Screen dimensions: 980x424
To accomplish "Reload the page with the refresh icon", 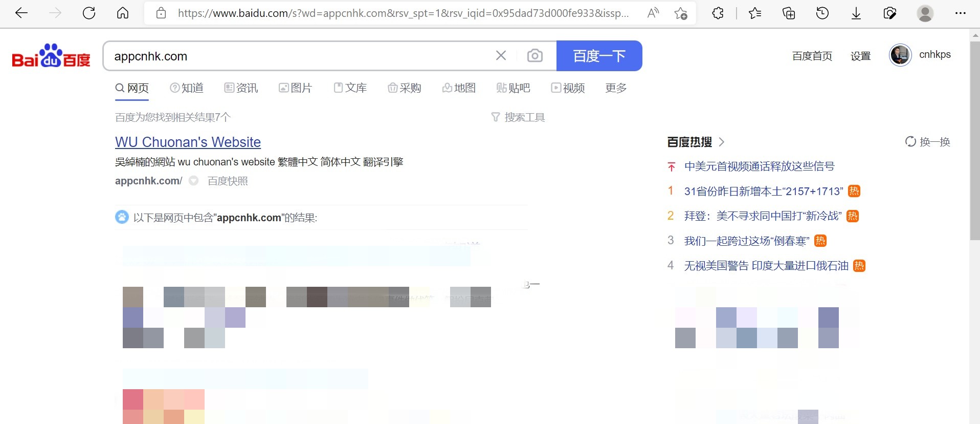I will pyautogui.click(x=89, y=13).
